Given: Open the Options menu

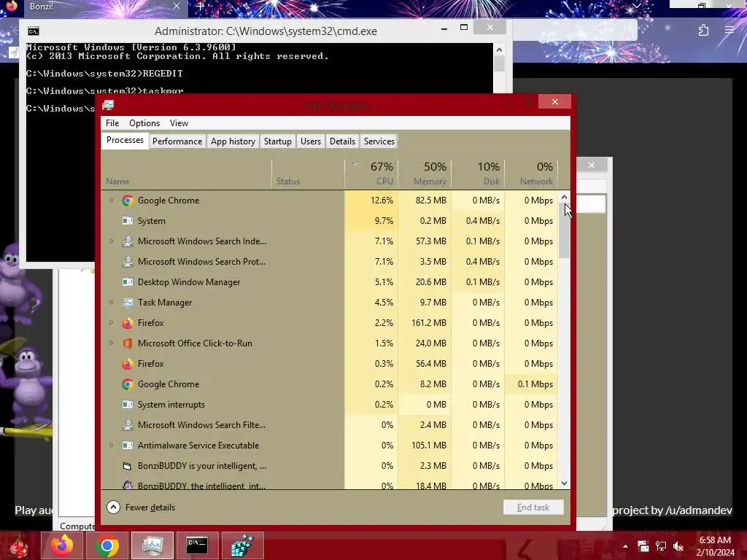Looking at the screenshot, I should (x=144, y=123).
